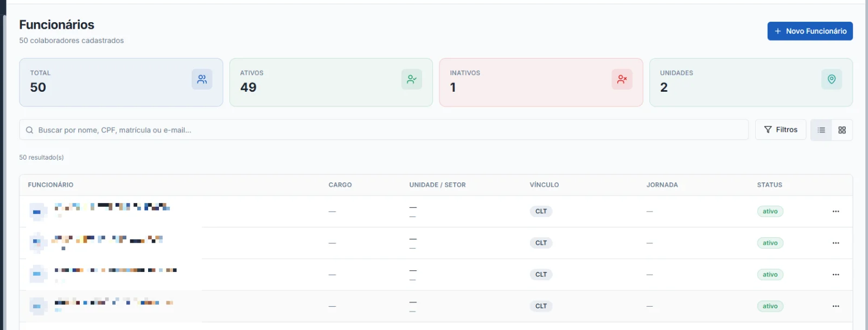Click the STATUS column header
This screenshot has width=868, height=330.
[769, 185]
